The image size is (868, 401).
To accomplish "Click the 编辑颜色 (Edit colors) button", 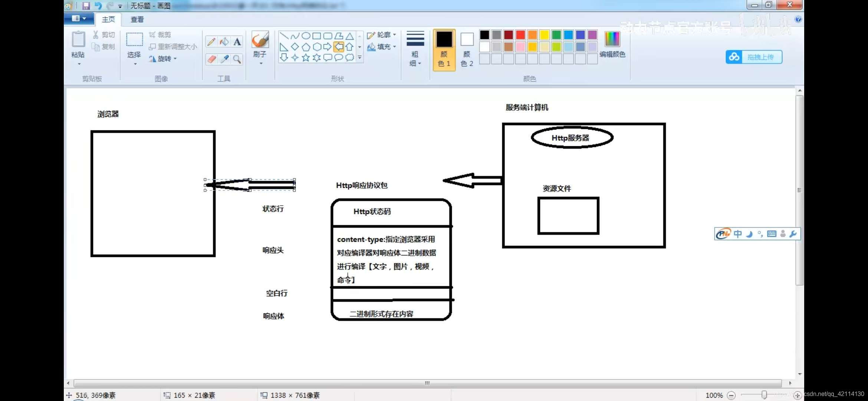I will [x=612, y=45].
